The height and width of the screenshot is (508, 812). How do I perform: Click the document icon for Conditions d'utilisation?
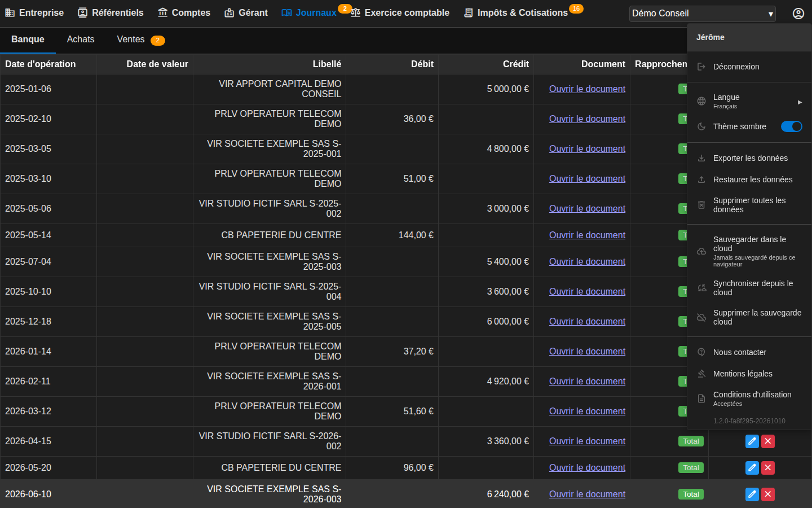pos(701,398)
